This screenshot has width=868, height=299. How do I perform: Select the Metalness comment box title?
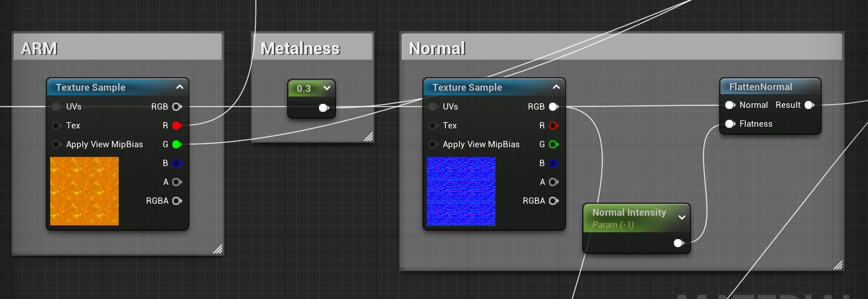pos(300,49)
